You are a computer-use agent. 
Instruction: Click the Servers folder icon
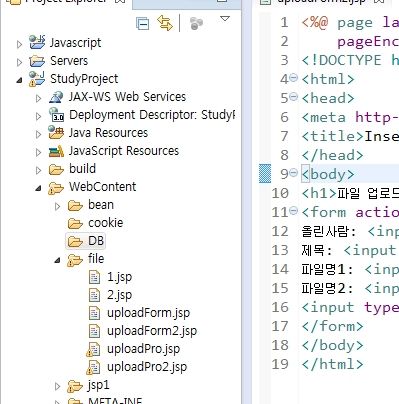pyautogui.click(x=37, y=61)
